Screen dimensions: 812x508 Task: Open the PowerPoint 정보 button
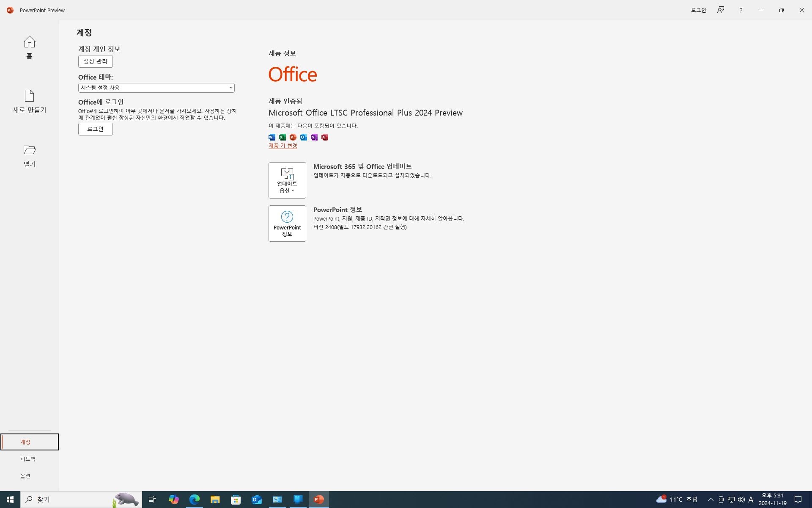point(287,224)
